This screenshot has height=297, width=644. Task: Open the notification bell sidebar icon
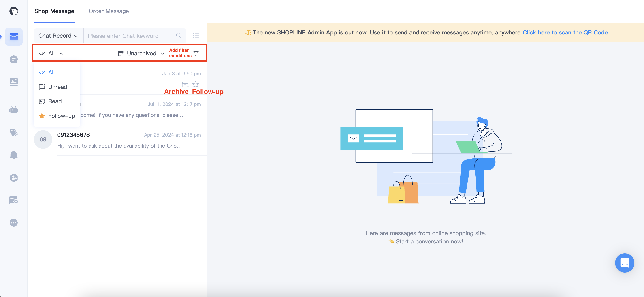coord(14,155)
